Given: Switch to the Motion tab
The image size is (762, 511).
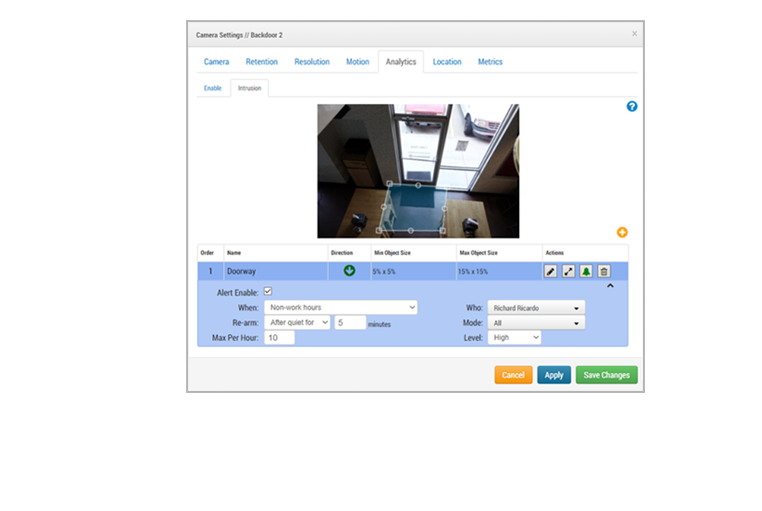Looking at the screenshot, I should click(357, 62).
